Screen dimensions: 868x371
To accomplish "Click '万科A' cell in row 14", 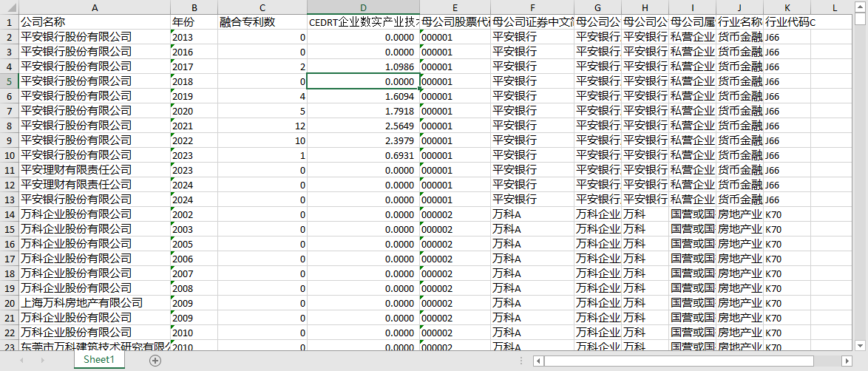I will [532, 214].
